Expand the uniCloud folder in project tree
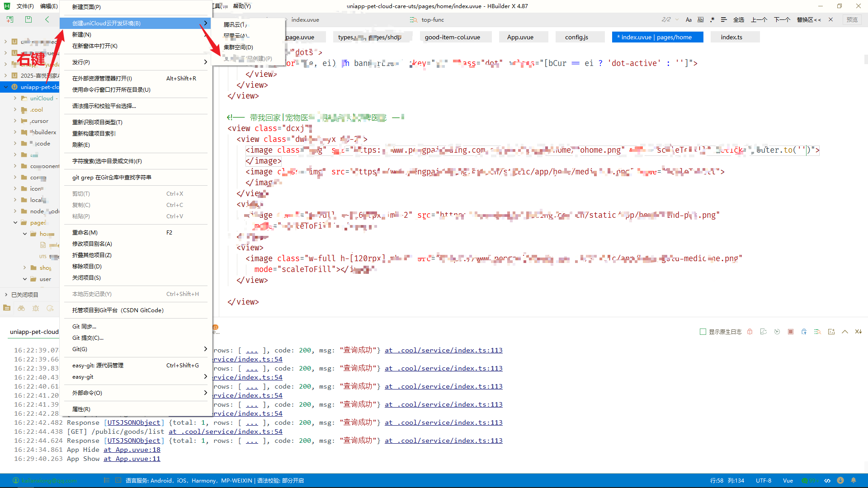Viewport: 868px width, 488px height. 15,98
